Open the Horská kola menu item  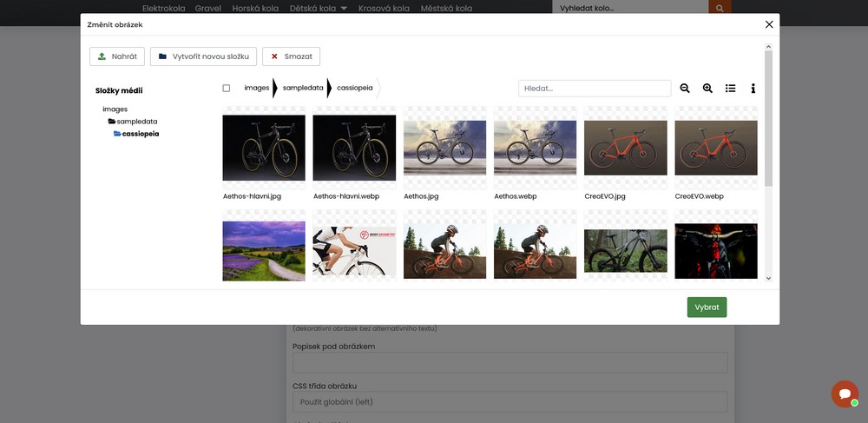[x=256, y=8]
